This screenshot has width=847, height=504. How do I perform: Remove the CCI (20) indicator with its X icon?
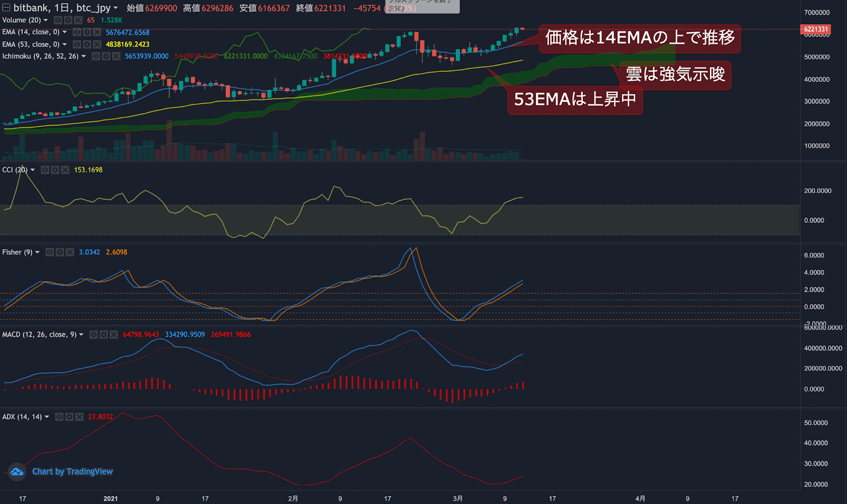65,170
